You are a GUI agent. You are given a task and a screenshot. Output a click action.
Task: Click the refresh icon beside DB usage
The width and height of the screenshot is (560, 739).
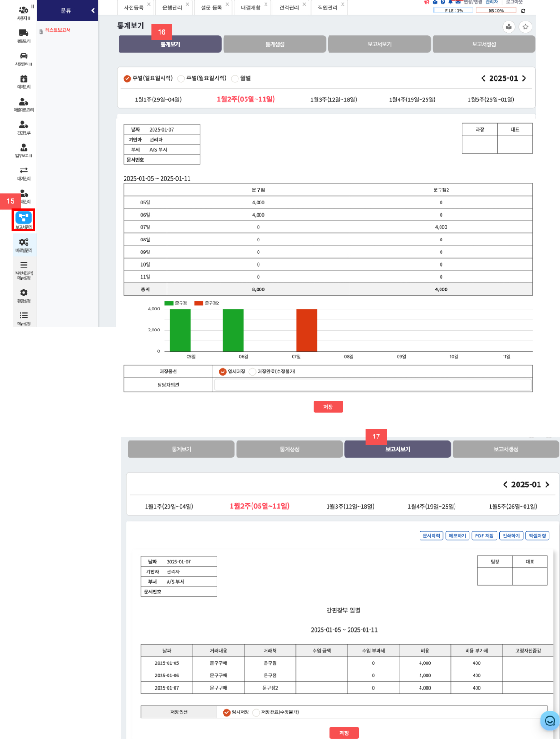[x=523, y=11]
